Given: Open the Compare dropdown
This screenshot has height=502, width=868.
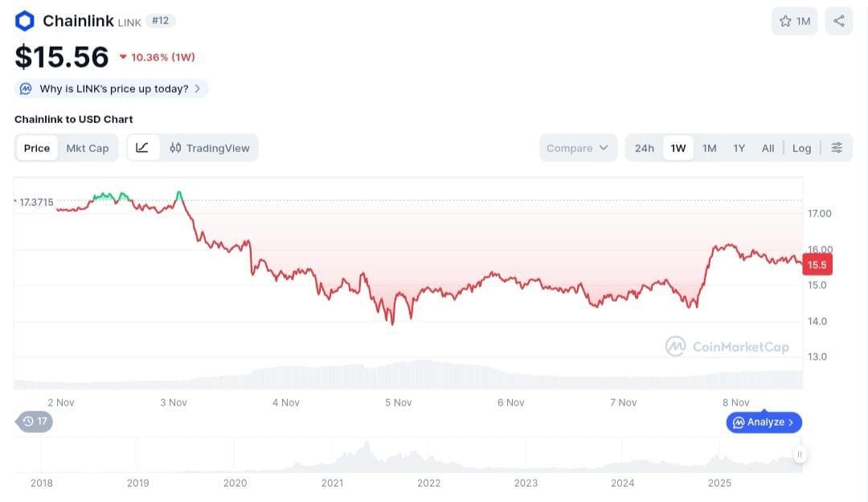Looking at the screenshot, I should pyautogui.click(x=578, y=148).
